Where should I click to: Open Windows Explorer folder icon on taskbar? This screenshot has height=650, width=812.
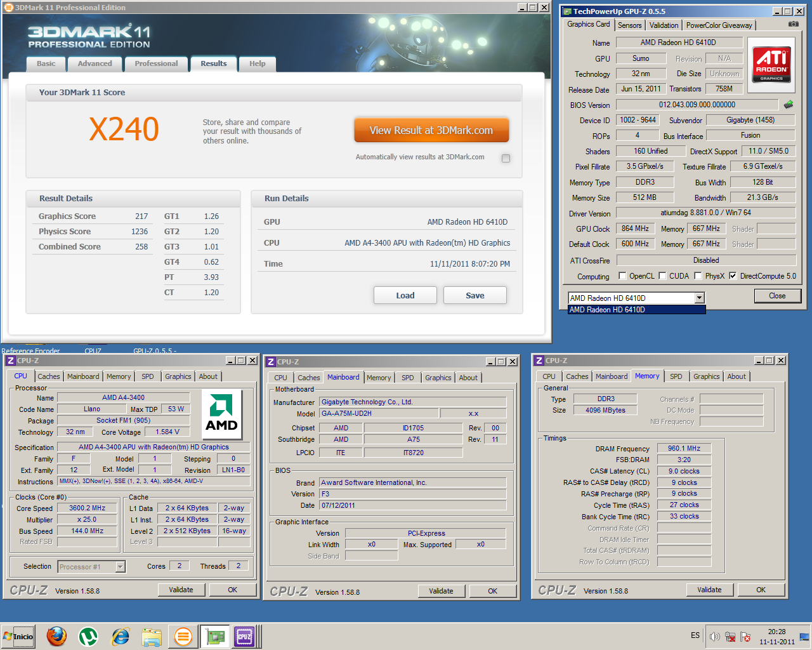[x=152, y=637]
